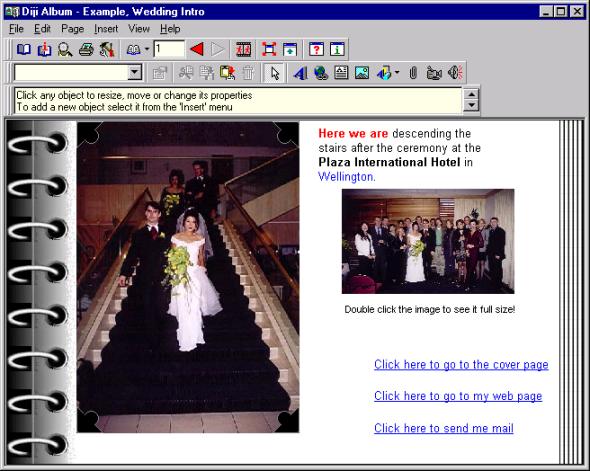
Task: Click the full screen view icon
Action: (x=269, y=50)
